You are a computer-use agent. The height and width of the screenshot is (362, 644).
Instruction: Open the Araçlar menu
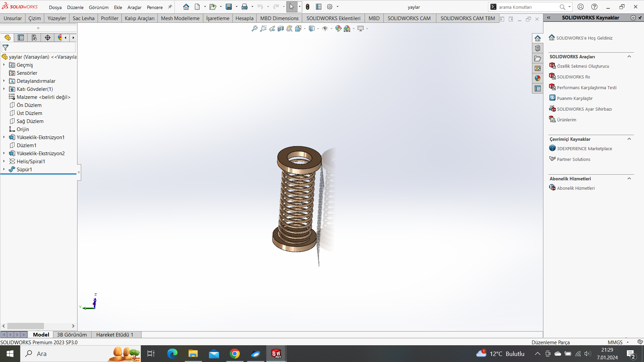tap(134, 7)
